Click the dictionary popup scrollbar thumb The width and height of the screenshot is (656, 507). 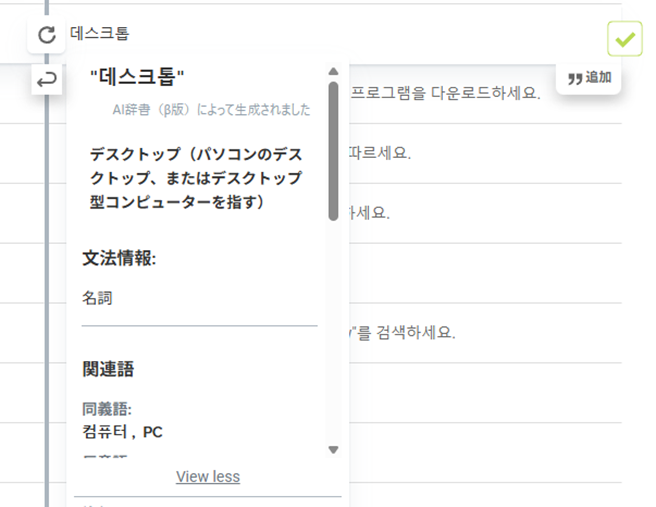(333, 150)
